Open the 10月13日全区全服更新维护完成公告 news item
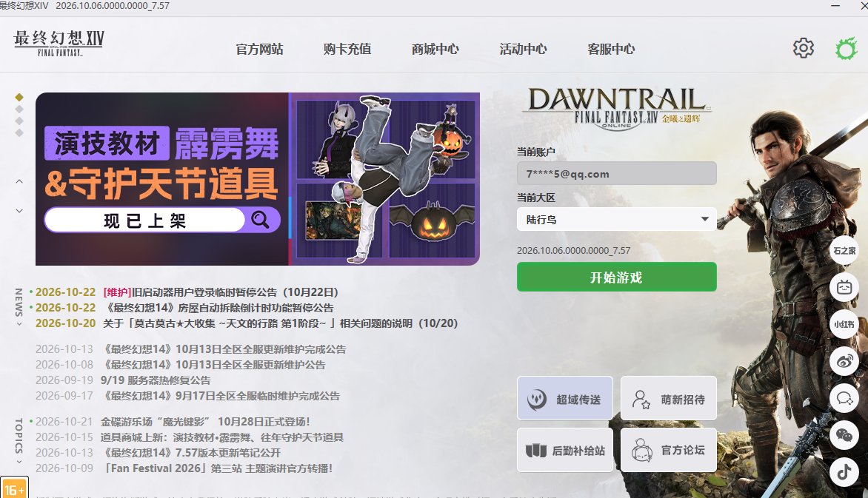Screen dimensions: 868x498 tap(224, 349)
